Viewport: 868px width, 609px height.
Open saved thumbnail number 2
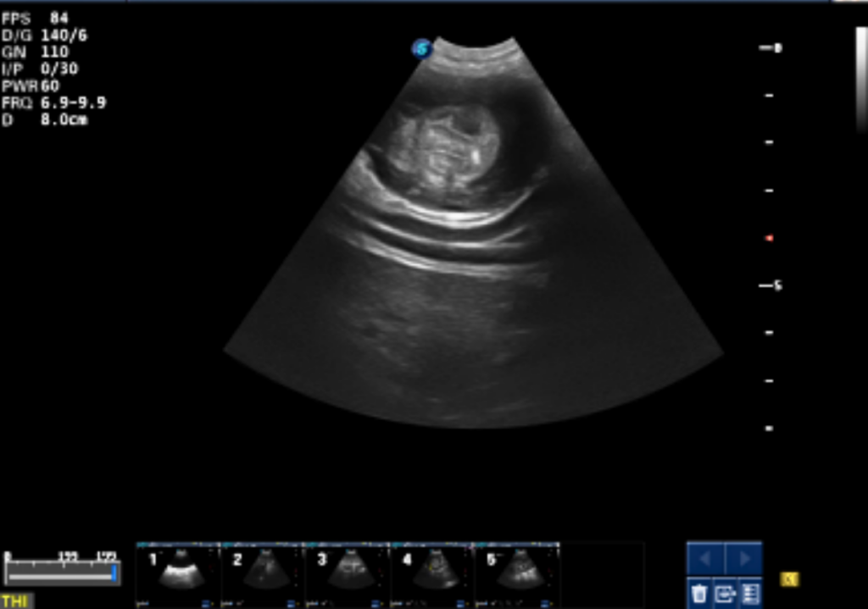(x=263, y=575)
